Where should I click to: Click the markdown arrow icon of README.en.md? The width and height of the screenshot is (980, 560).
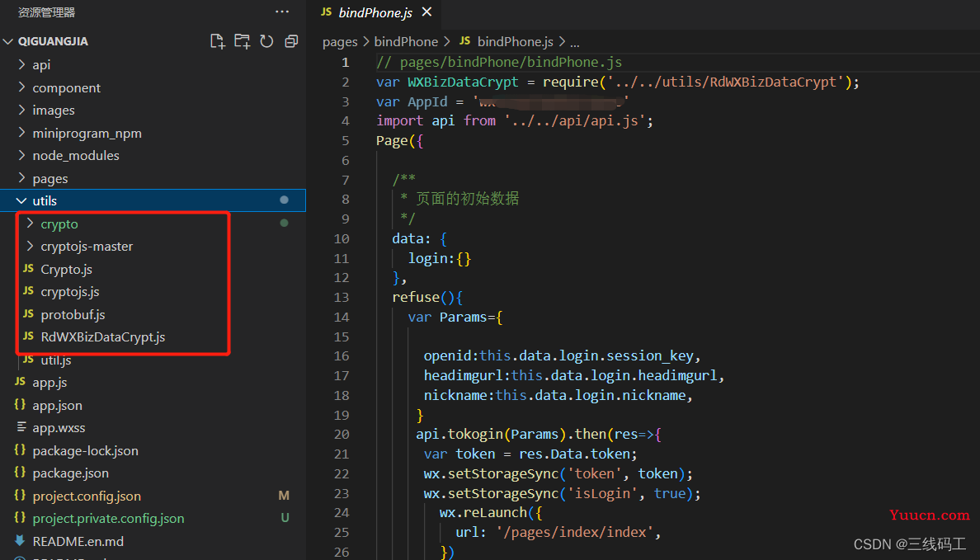coord(20,541)
